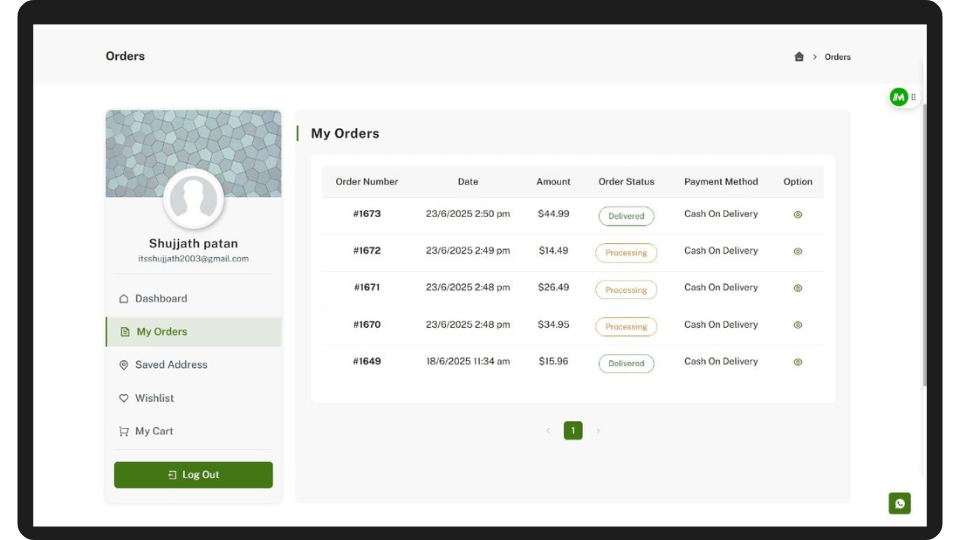Click the Saved Address pin icon
The height and width of the screenshot is (540, 960).
tap(124, 365)
